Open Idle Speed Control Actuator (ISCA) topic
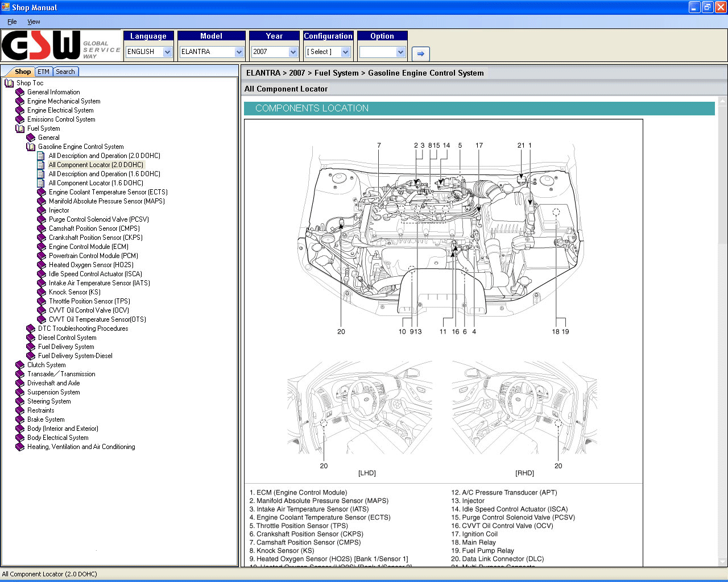The width and height of the screenshot is (728, 582). pyautogui.click(x=96, y=274)
